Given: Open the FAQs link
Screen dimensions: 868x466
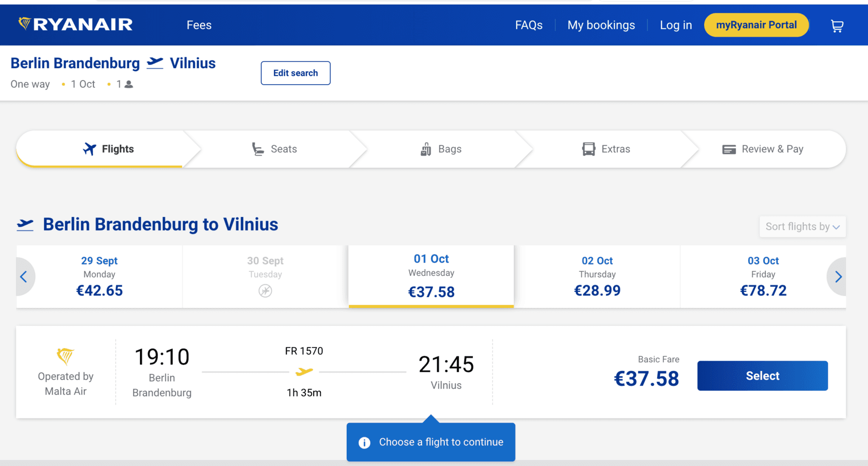Looking at the screenshot, I should (529, 25).
